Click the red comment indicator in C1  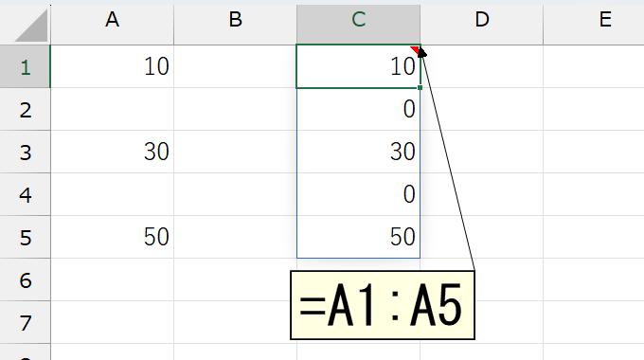click(x=415, y=49)
